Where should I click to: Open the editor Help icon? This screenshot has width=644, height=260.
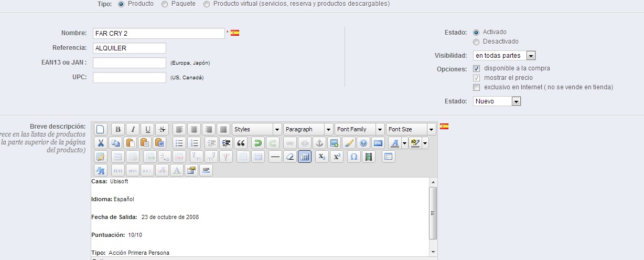pos(363,143)
